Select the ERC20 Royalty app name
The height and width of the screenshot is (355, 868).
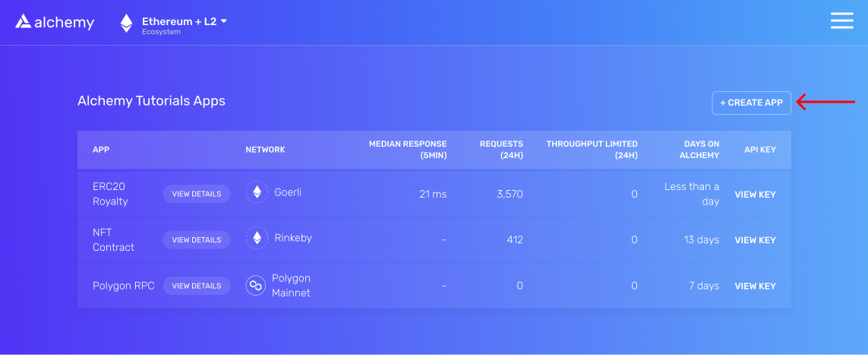(x=110, y=194)
